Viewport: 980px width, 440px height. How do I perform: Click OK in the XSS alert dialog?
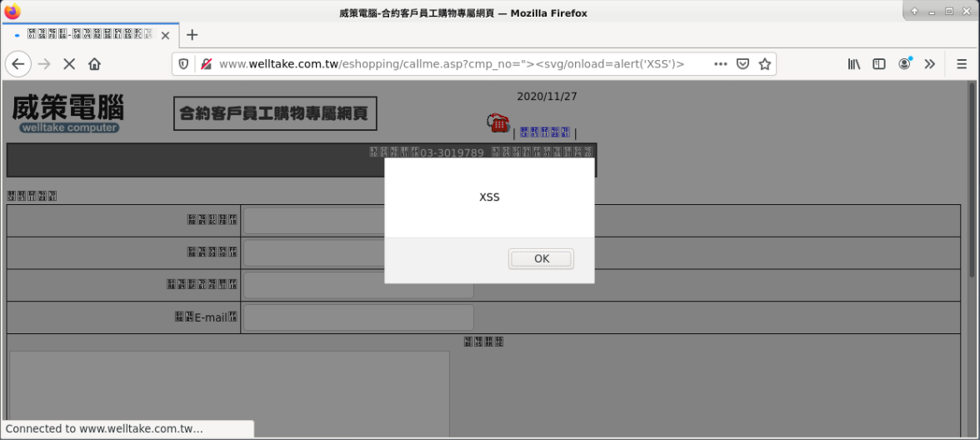(542, 258)
